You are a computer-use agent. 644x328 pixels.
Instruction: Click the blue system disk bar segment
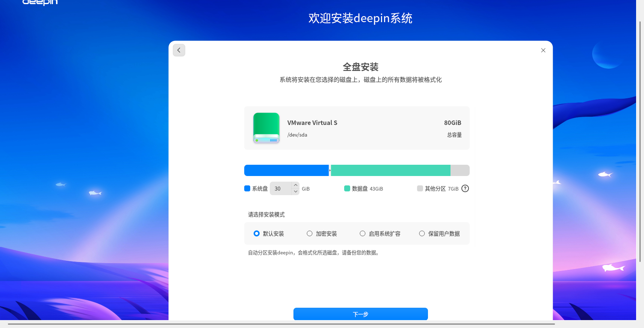[x=286, y=170]
